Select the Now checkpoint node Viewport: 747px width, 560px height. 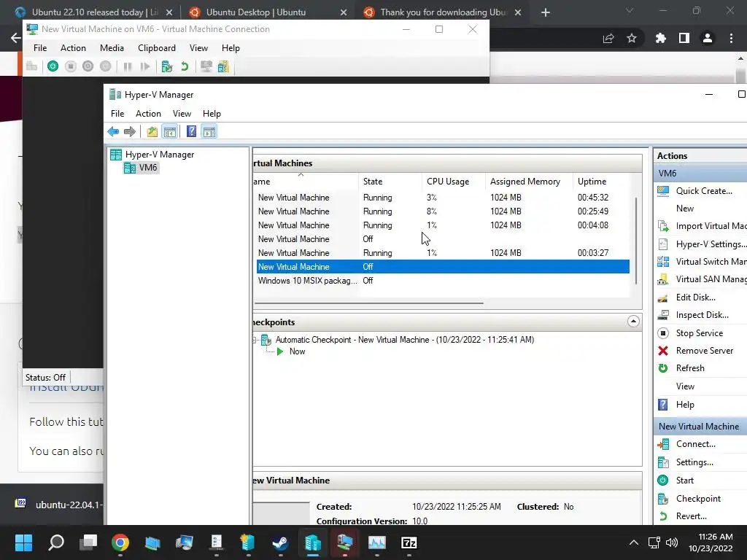point(297,352)
